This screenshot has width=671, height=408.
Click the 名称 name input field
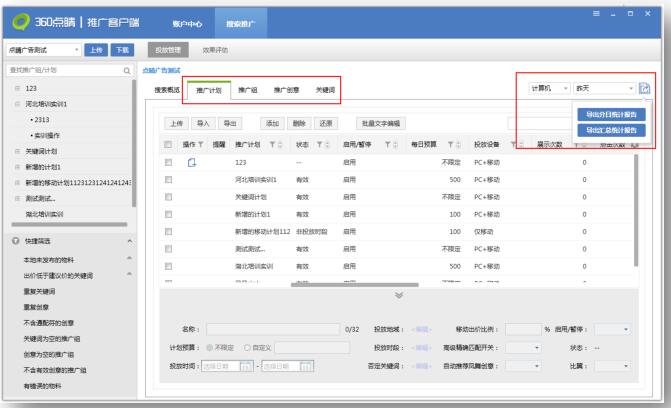(273, 328)
